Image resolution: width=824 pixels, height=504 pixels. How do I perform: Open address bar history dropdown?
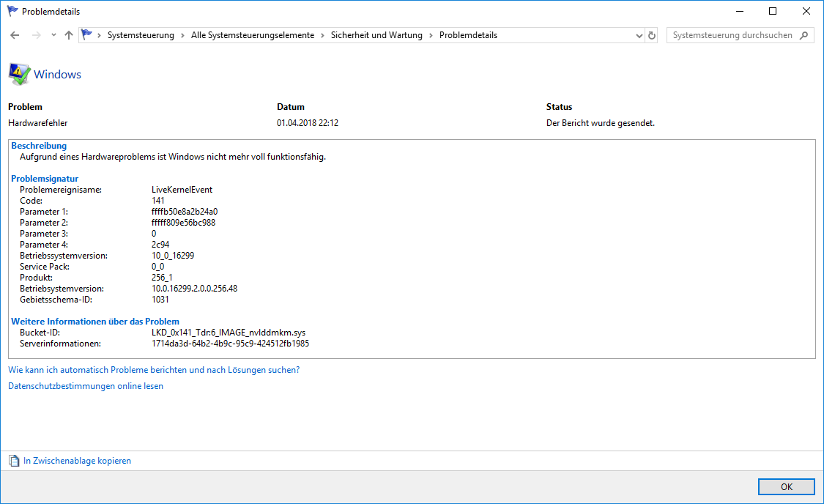pos(639,36)
